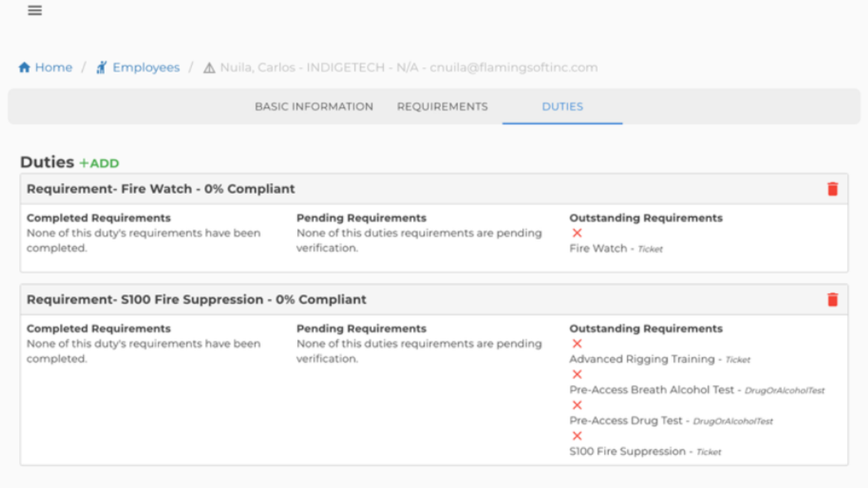This screenshot has height=488, width=868.
Task: Open the hamburger navigation menu
Action: coord(35,11)
